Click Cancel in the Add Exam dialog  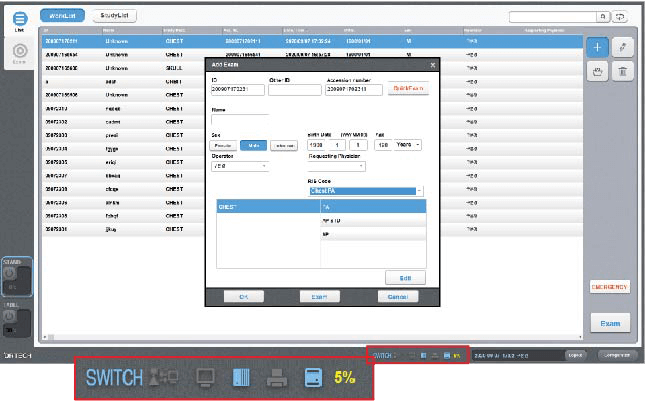[398, 297]
